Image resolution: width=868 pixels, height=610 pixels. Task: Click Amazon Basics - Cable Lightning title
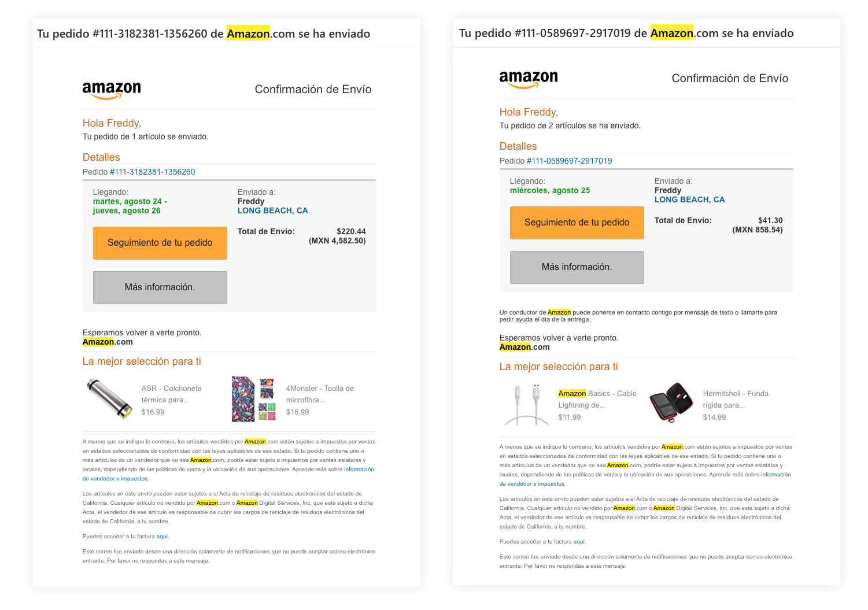[597, 399]
